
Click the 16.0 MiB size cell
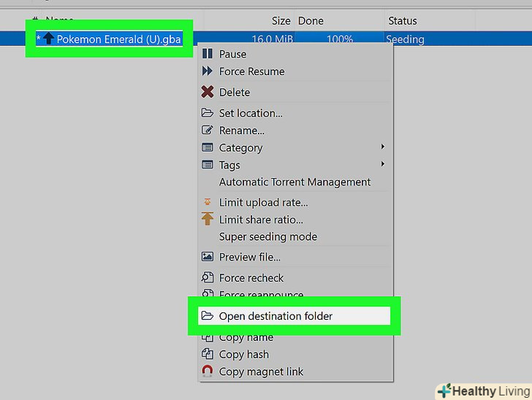[272, 39]
